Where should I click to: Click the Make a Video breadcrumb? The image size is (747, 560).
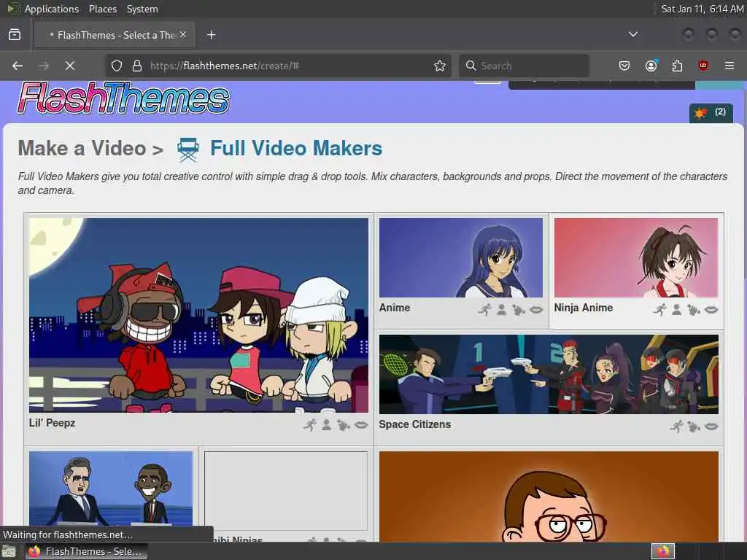[82, 149]
